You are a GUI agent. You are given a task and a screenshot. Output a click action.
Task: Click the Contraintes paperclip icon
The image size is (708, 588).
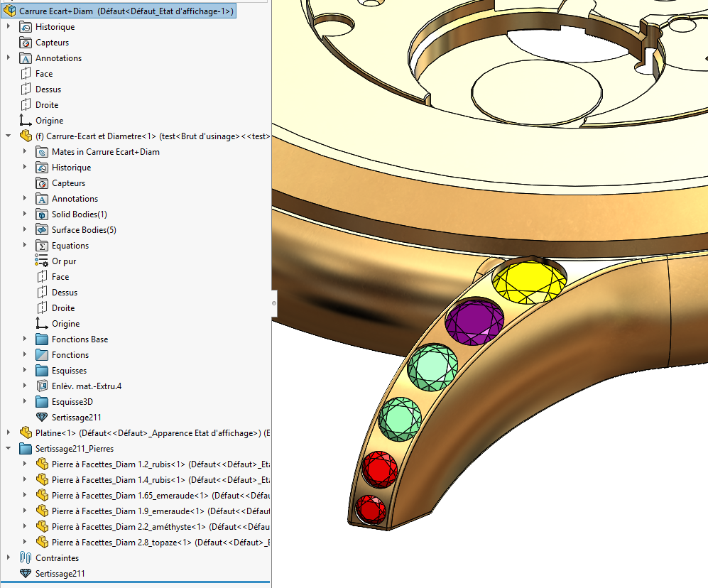(26, 558)
